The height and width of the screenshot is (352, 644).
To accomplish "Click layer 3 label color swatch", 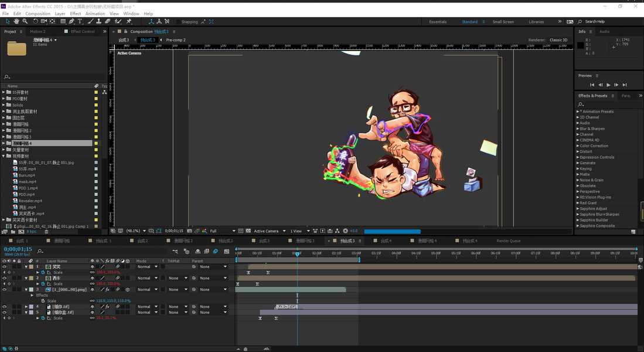I will pos(31,290).
